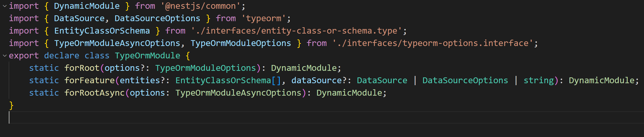Click the 'typeorm' module string

pos(263,18)
